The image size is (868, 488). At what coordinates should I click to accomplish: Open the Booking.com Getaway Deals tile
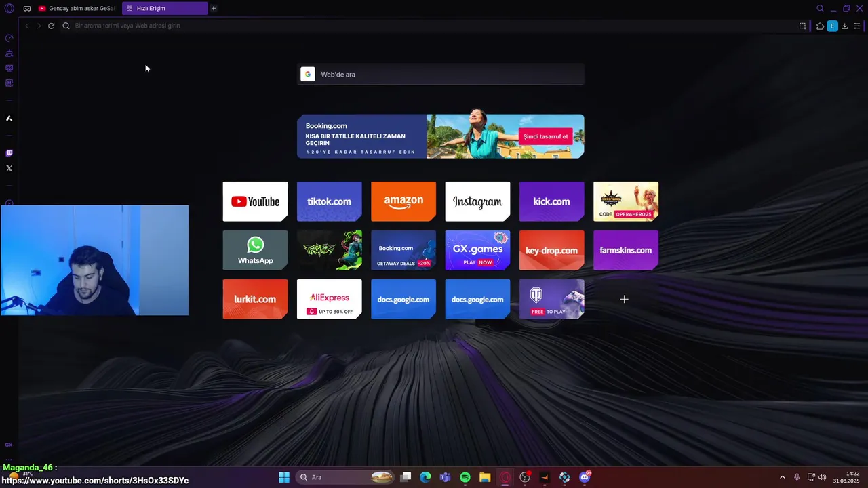point(403,250)
